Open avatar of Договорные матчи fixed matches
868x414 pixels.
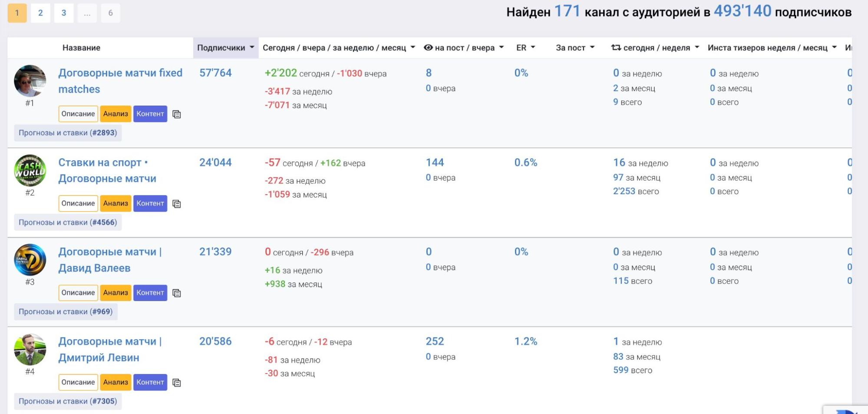click(30, 81)
